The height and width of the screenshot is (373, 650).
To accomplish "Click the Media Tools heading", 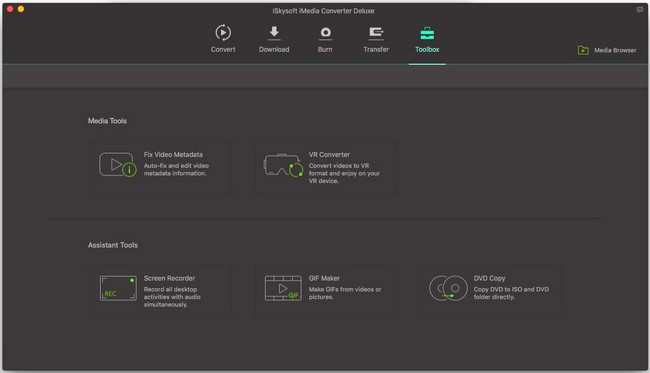I will click(x=107, y=121).
